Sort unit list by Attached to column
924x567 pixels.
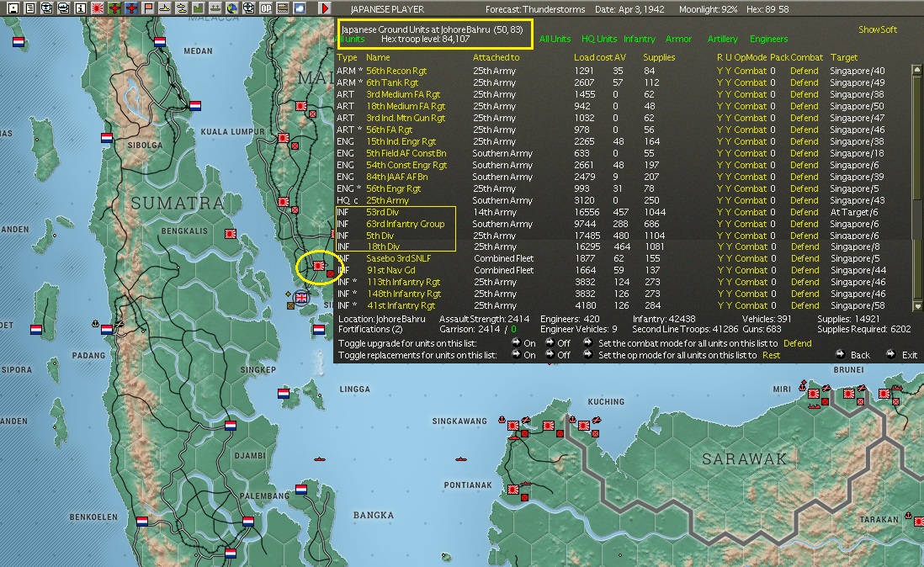click(497, 57)
